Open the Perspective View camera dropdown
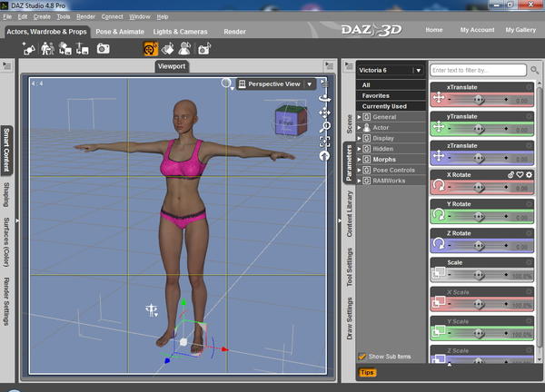 tap(310, 84)
